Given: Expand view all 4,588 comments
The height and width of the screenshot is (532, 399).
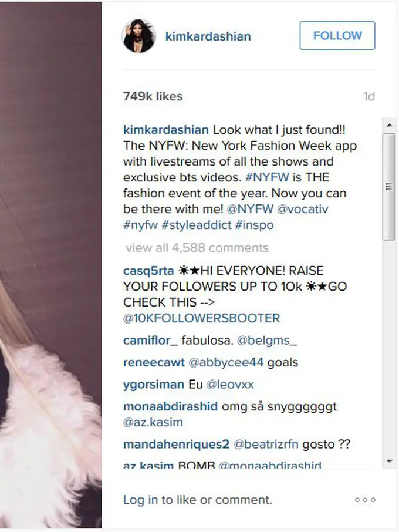Looking at the screenshot, I should 197,248.
